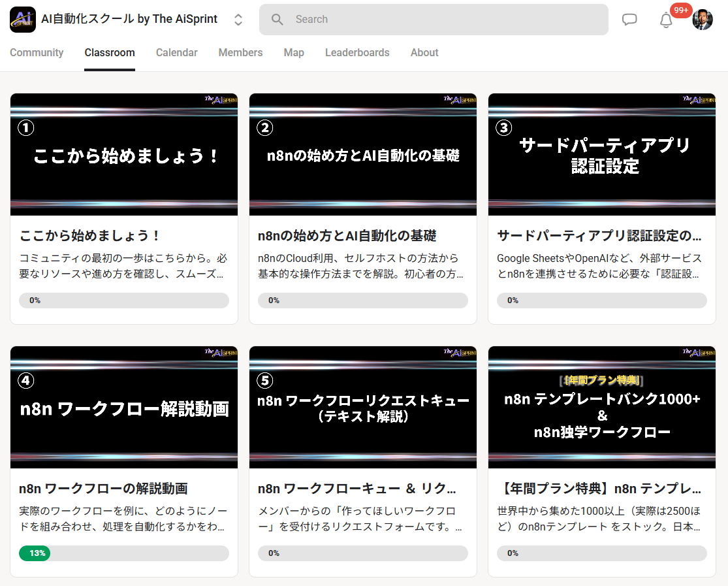Click the community name AI自動化スクール by The AiSprint

[x=129, y=19]
